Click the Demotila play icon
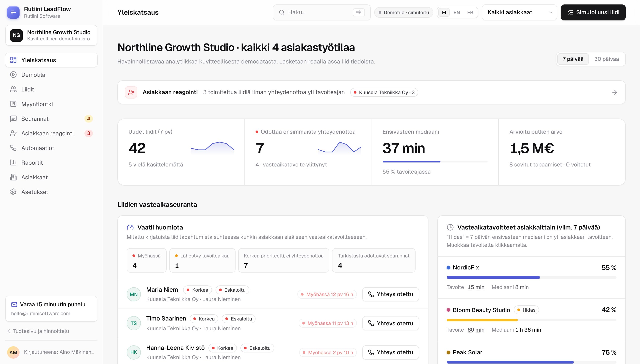 click(x=13, y=75)
